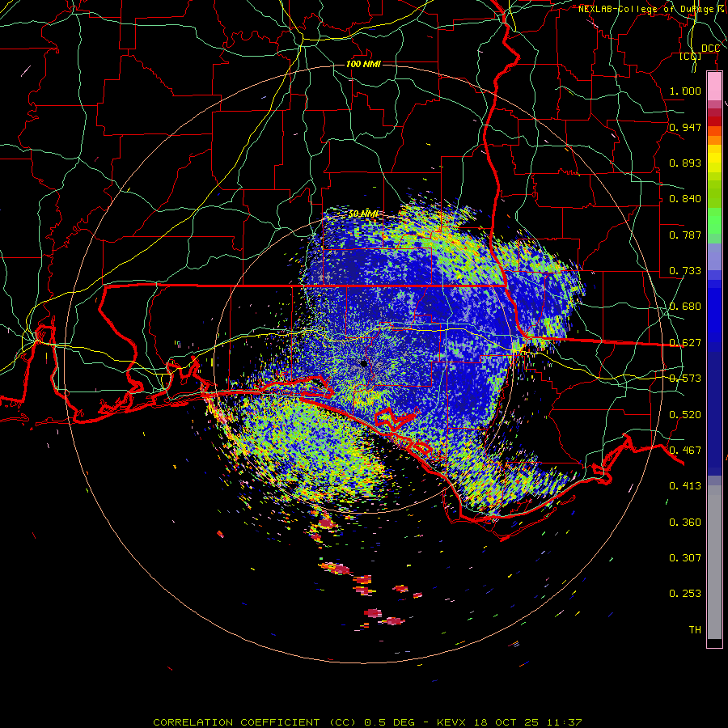Select the 0.680 scale value
The height and width of the screenshot is (728, 728).
[685, 307]
